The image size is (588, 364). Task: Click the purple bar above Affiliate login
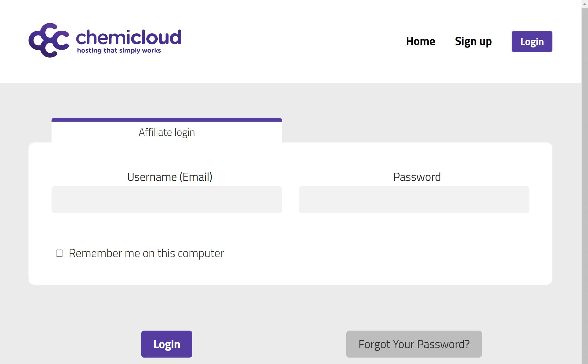tap(167, 119)
